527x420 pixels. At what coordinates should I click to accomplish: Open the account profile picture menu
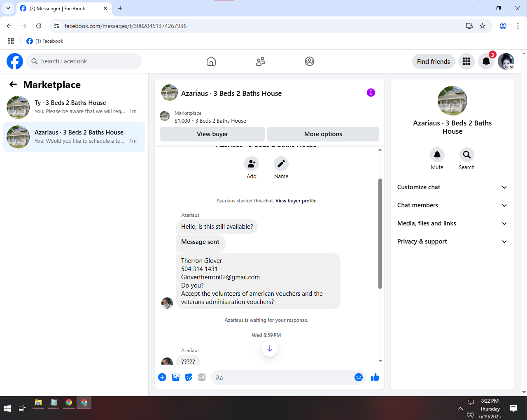[506, 61]
